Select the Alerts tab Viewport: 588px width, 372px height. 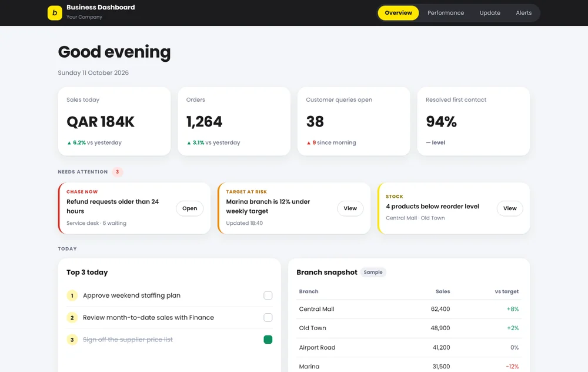(523, 13)
